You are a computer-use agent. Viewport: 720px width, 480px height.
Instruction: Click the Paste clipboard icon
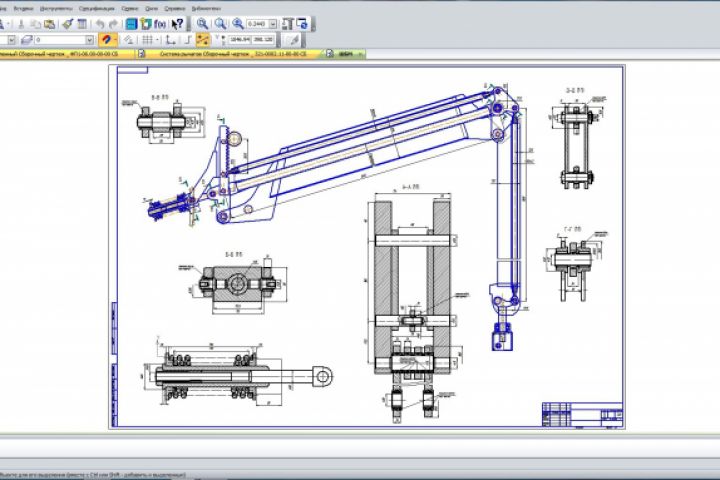coord(49,24)
